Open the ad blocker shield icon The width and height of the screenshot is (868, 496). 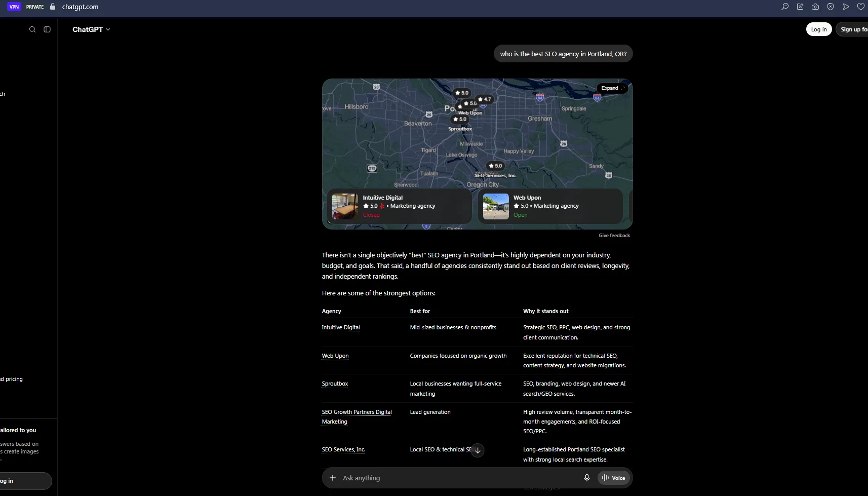click(x=831, y=7)
